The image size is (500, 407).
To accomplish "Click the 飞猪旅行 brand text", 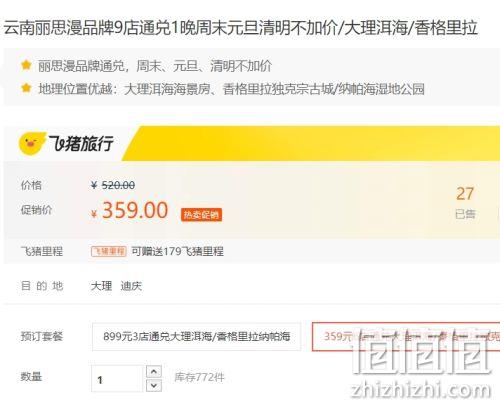I will 81,144.
